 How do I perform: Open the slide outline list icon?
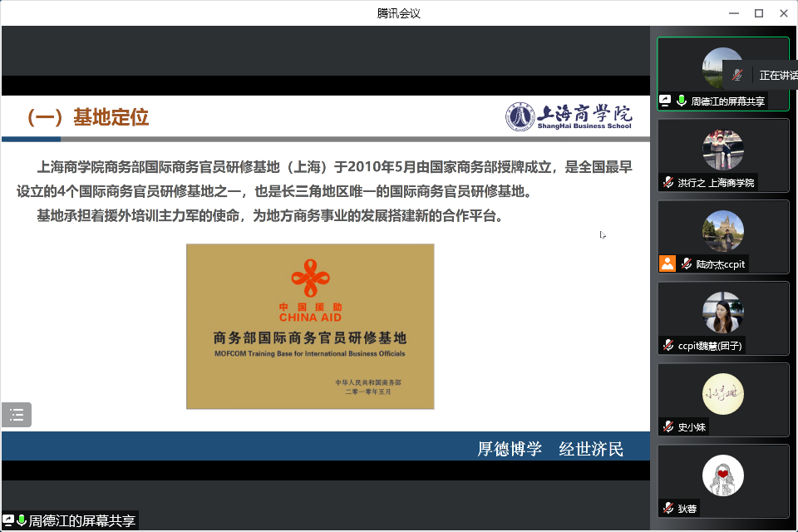point(17,415)
